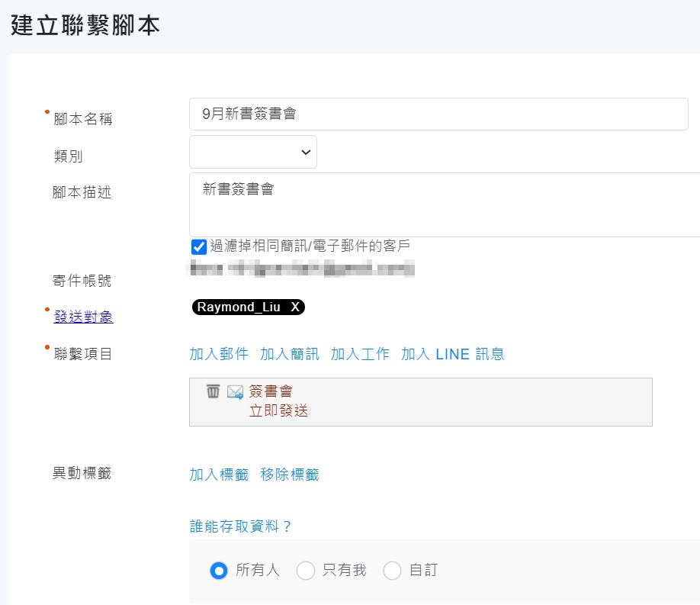Remove Raymond_Liu tag with the X
Image resolution: width=700 pixels, height=605 pixels.
pyautogui.click(x=295, y=307)
